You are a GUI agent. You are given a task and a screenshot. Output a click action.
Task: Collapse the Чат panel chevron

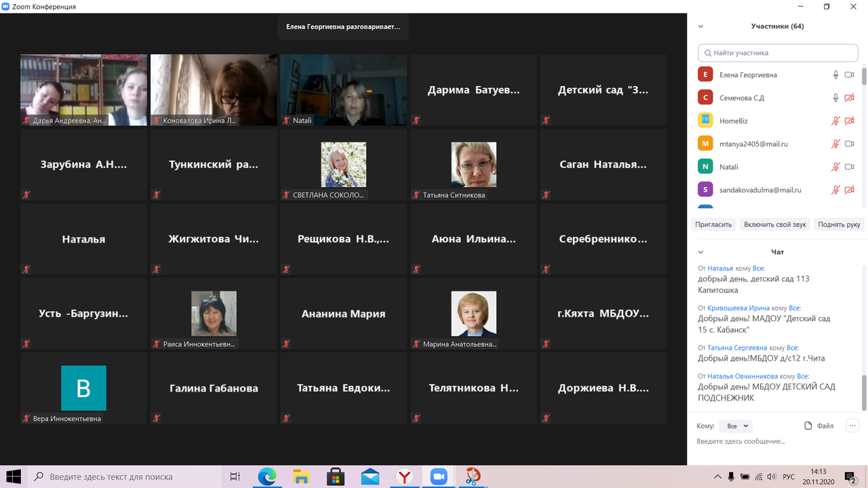click(701, 252)
